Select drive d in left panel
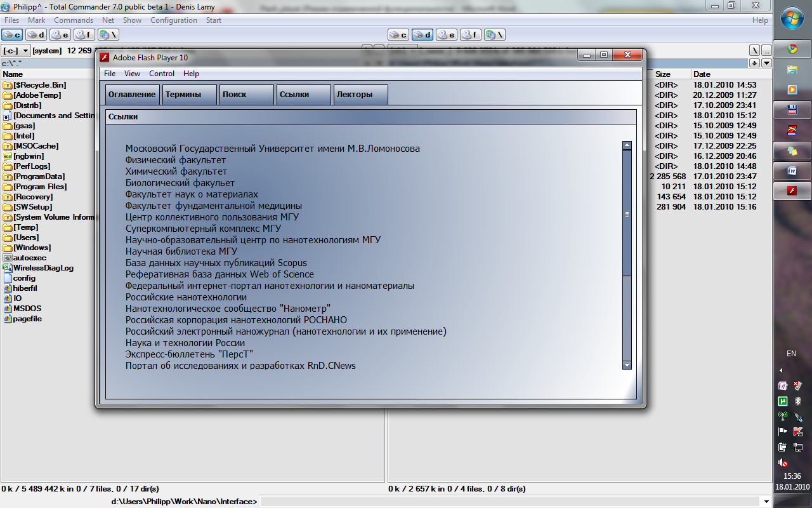 (x=36, y=35)
